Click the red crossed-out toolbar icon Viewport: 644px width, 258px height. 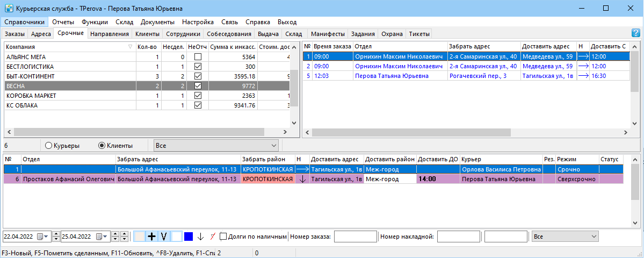pyautogui.click(x=213, y=236)
